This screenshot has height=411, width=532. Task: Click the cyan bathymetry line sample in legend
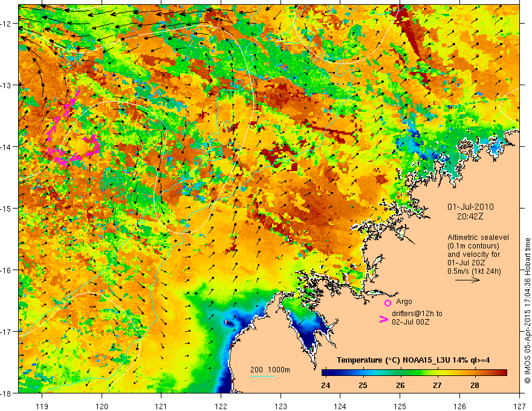(x=262, y=376)
